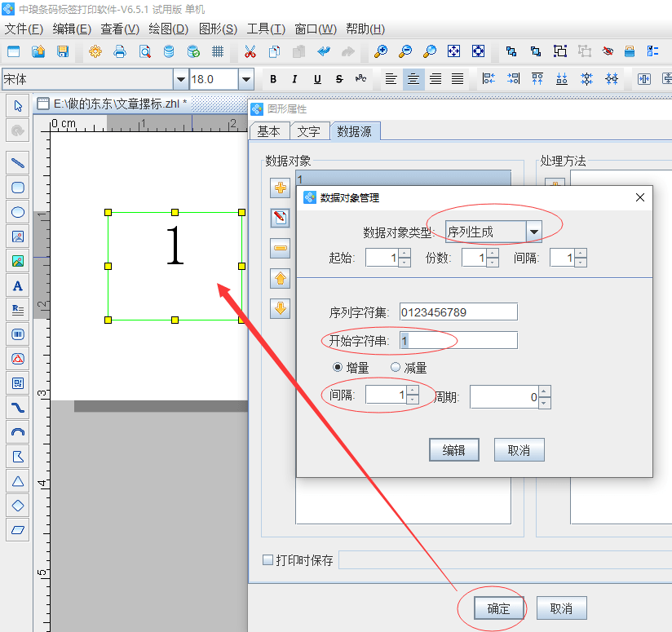The width and height of the screenshot is (672, 632).
Task: Pick the QR code tool in sidebar
Action: [x=18, y=383]
